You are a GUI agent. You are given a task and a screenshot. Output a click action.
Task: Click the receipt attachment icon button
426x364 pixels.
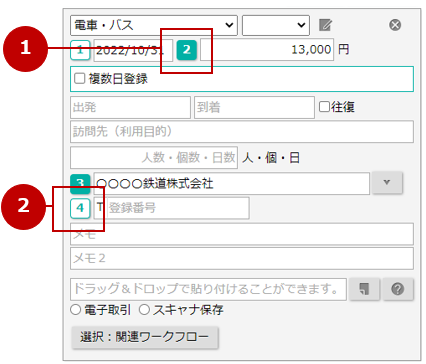click(x=364, y=289)
